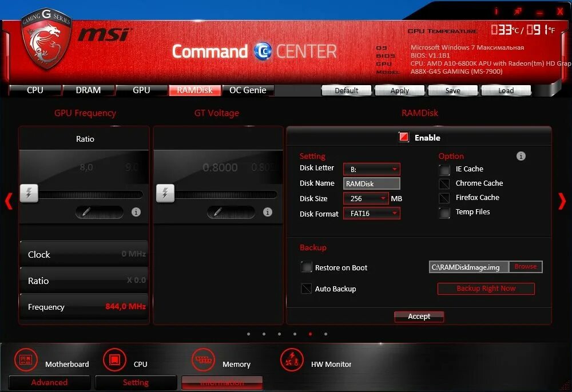Click the GPU Frequency Ratio header
Viewport: 572px width, 392px height.
(85, 139)
